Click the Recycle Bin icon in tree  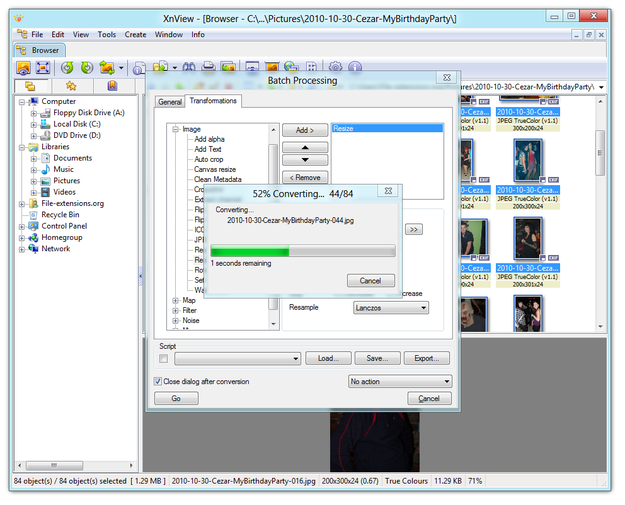33,215
